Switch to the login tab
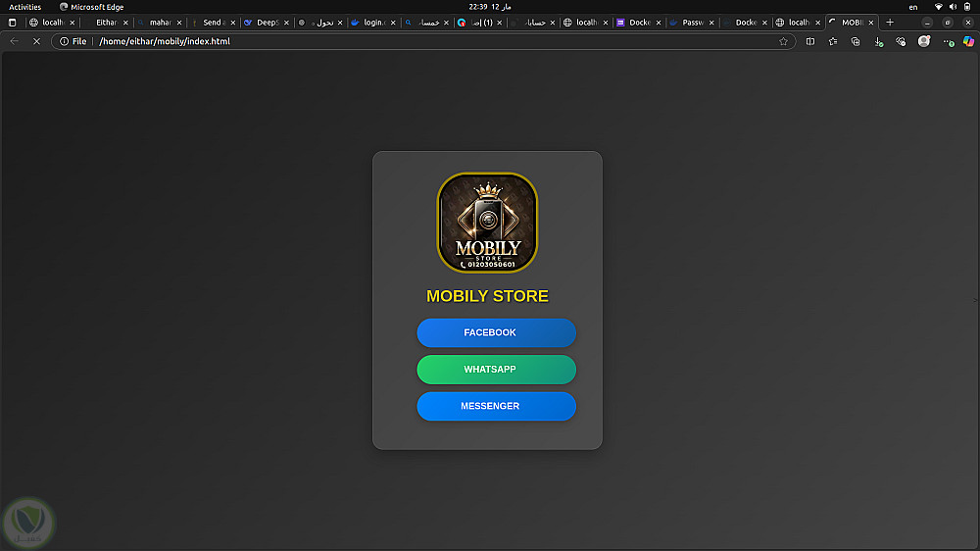The width and height of the screenshot is (980, 551). [372, 23]
